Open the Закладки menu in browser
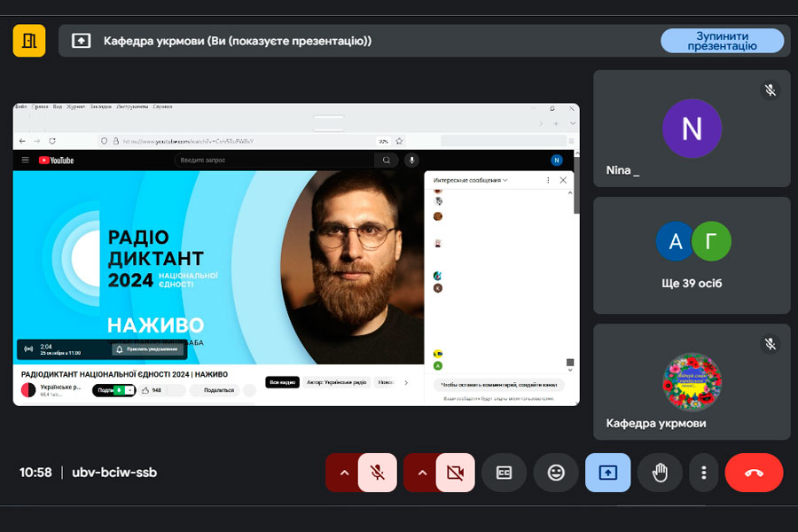 pos(100,107)
